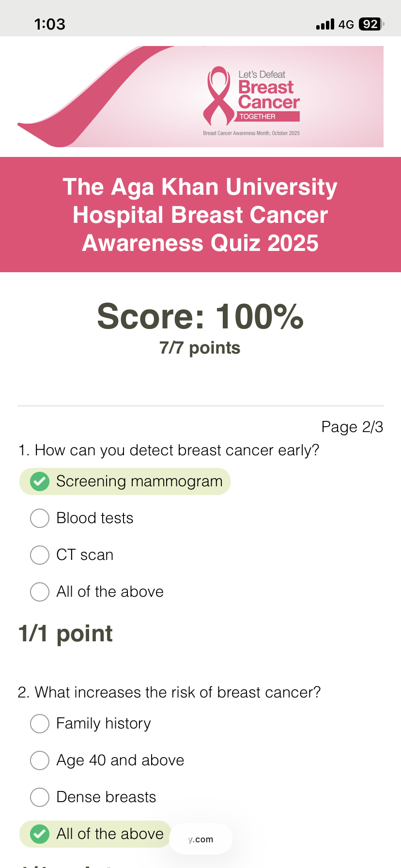Select All of the above under question 1
Screen dimensions: 401x868
coord(40,591)
